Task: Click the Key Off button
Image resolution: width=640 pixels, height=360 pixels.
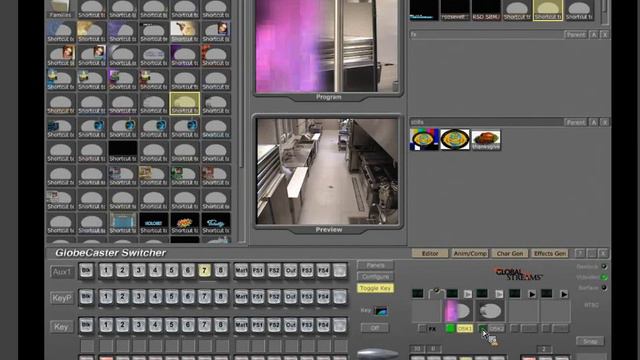Action: click(x=375, y=328)
